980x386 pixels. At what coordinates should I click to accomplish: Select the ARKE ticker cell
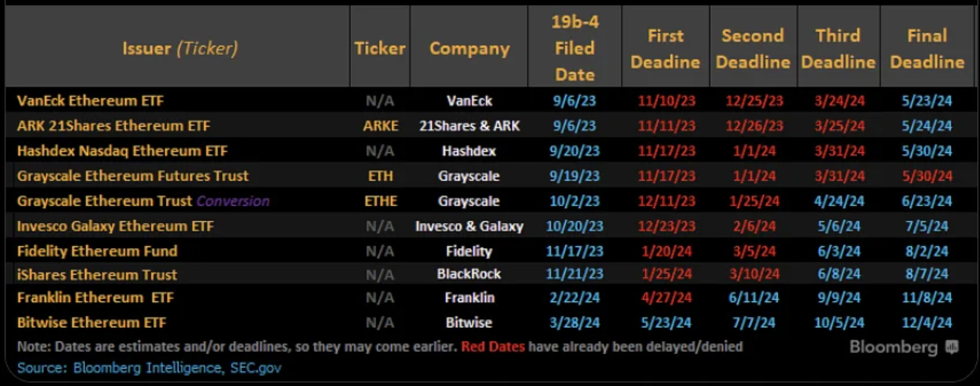pyautogui.click(x=380, y=126)
